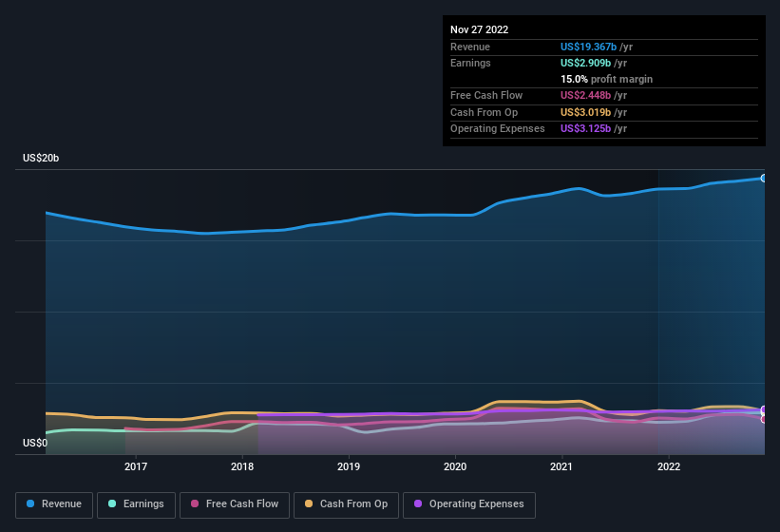Click the 2022 x-axis label
This screenshot has height=532, width=780.
coord(669,466)
